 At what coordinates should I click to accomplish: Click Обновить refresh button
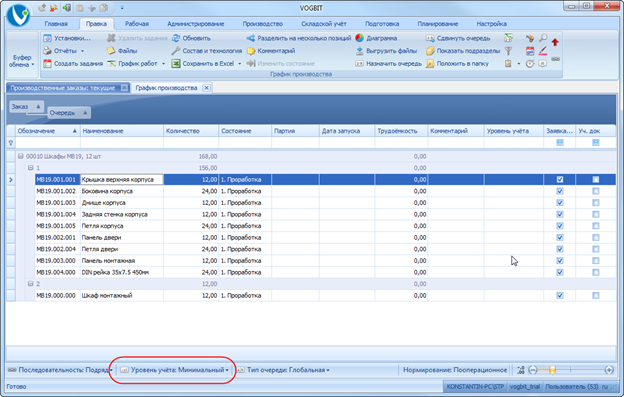(x=191, y=38)
